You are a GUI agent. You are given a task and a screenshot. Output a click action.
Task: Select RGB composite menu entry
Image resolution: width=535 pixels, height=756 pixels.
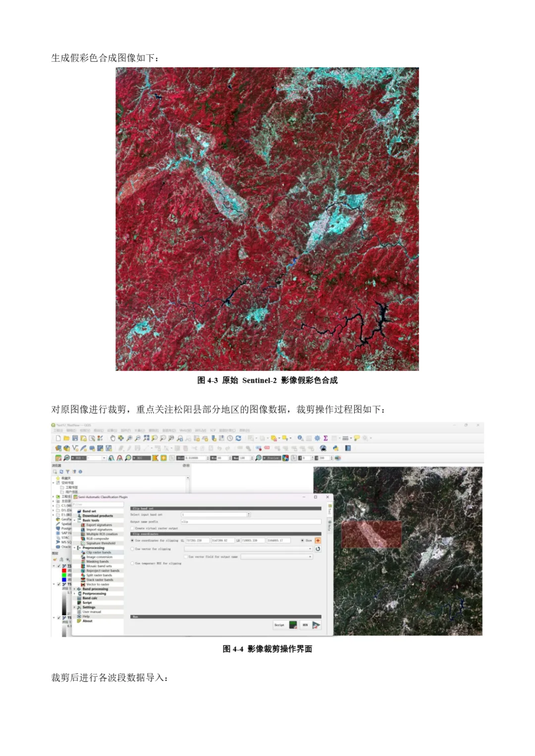click(x=97, y=539)
